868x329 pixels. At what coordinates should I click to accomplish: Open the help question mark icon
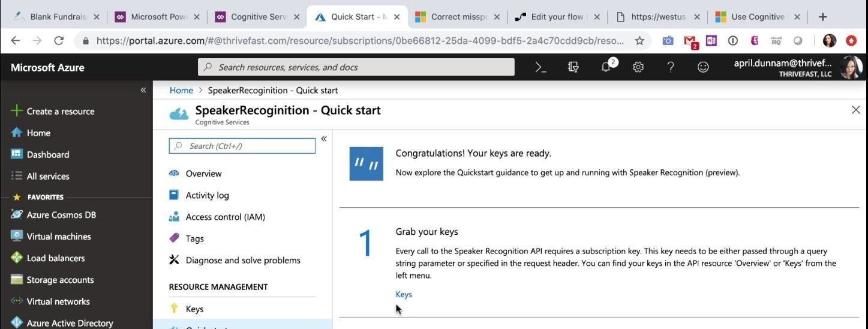(x=671, y=67)
